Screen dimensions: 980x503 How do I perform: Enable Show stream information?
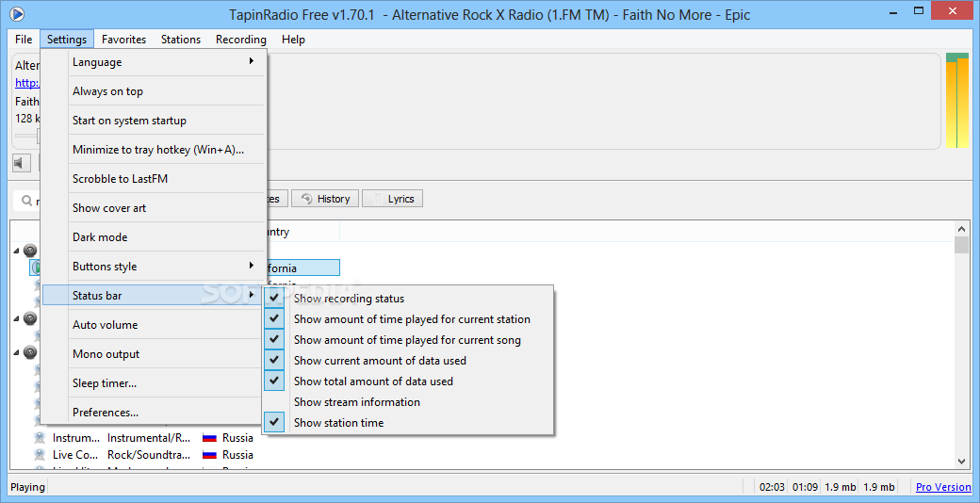coord(408,402)
